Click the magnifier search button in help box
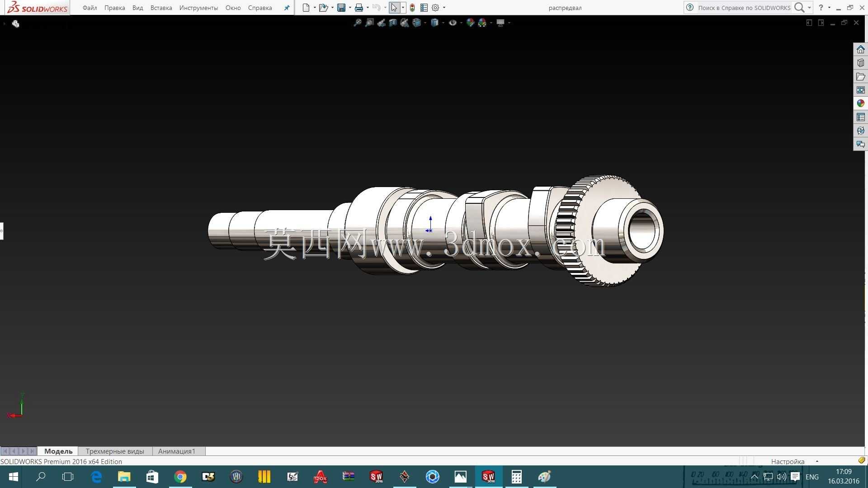The image size is (868, 488). (799, 8)
